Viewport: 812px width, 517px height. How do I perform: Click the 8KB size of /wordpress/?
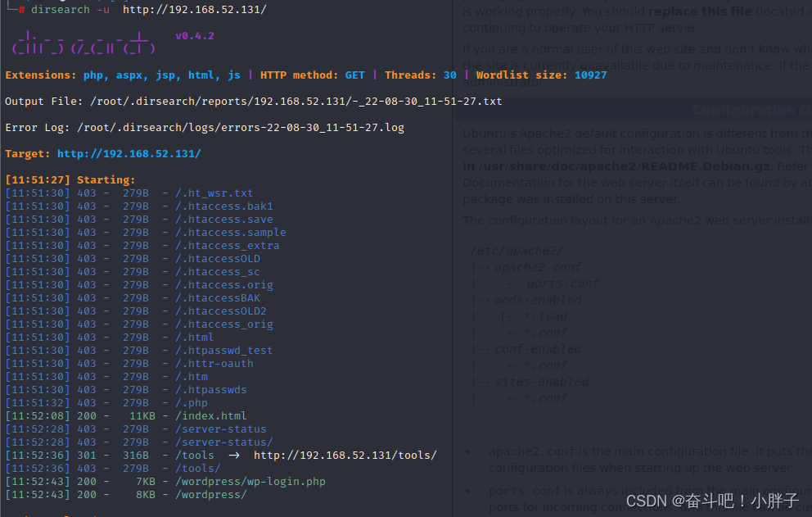click(145, 495)
